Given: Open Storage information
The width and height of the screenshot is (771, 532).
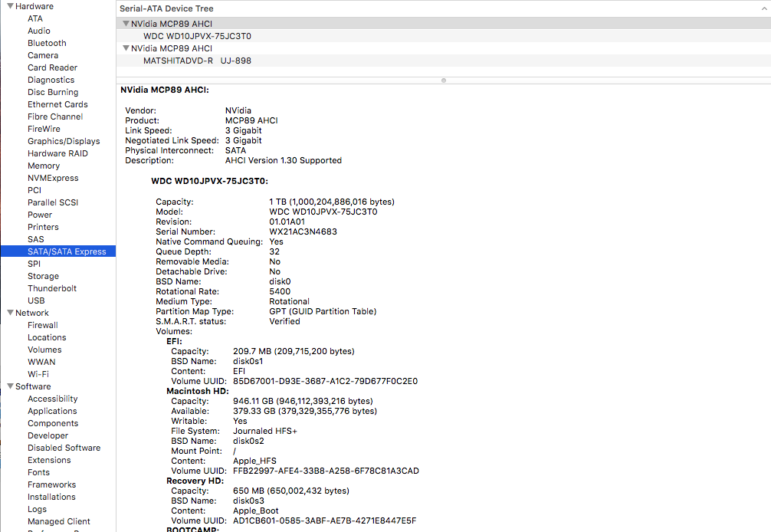Looking at the screenshot, I should click(x=43, y=276).
